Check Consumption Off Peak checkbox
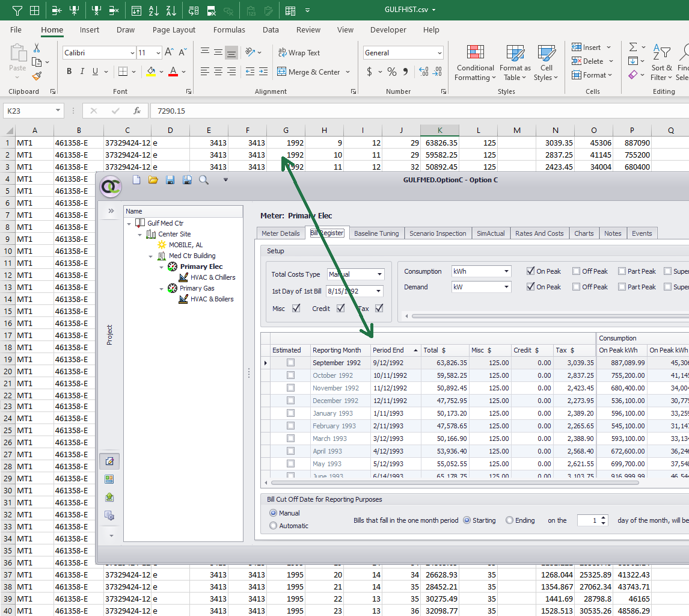 pyautogui.click(x=576, y=271)
